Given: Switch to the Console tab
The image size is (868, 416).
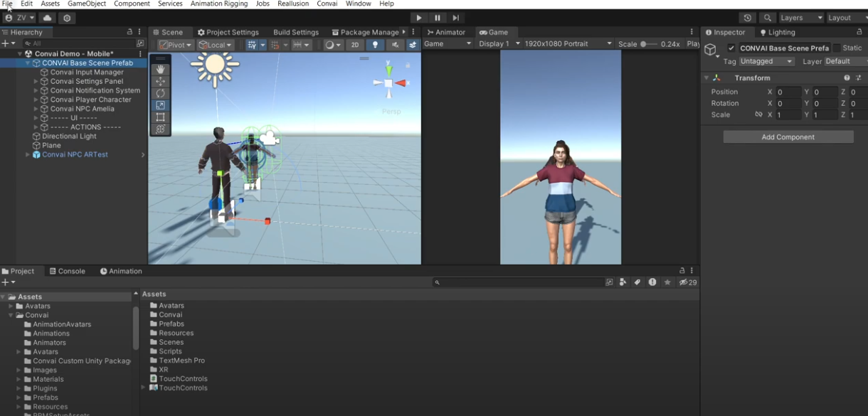Looking at the screenshot, I should (x=68, y=271).
